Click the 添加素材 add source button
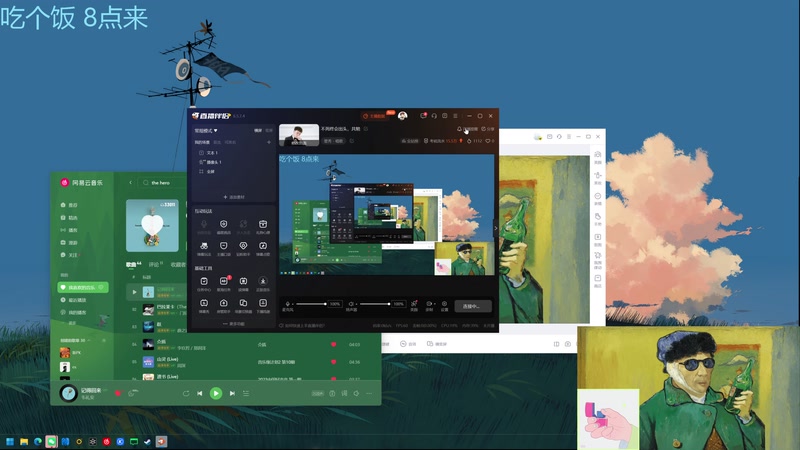 coord(234,197)
